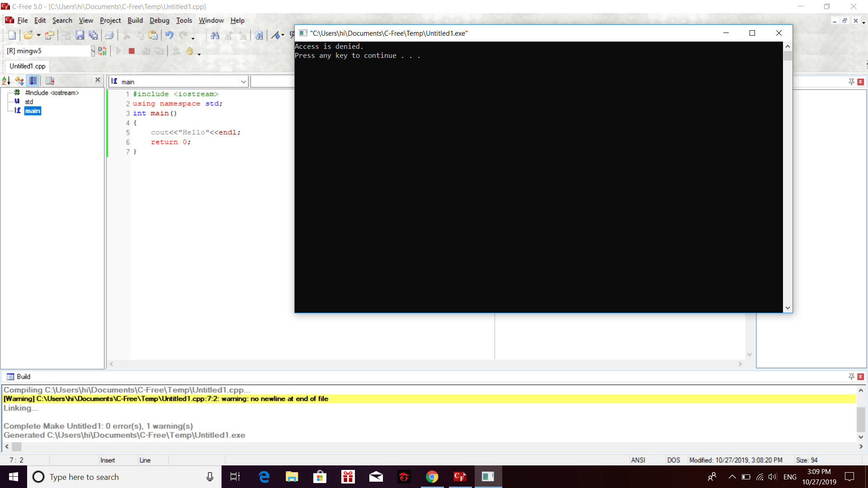Click the Paste clipboard icon
Screen dimensions: 868x488
[x=153, y=35]
